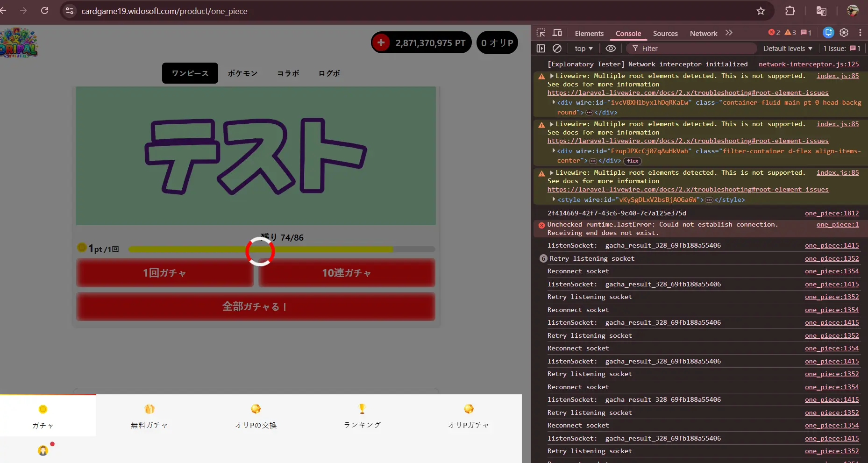The width and height of the screenshot is (868, 463).
Task: Open the Default levels dropdown
Action: [x=788, y=48]
